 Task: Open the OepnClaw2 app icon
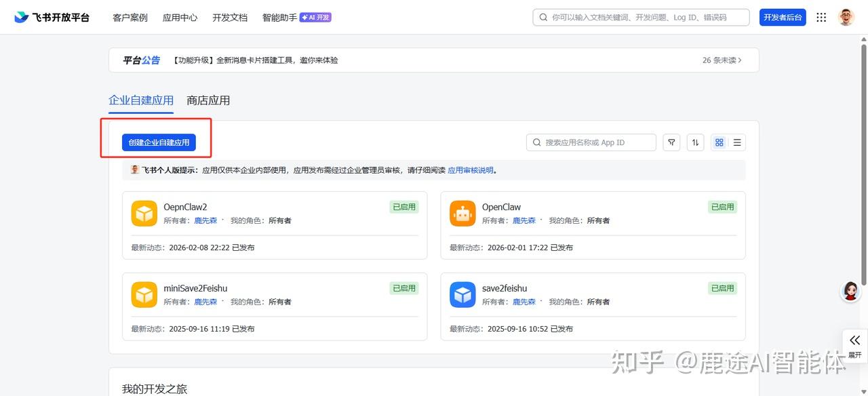(x=144, y=214)
